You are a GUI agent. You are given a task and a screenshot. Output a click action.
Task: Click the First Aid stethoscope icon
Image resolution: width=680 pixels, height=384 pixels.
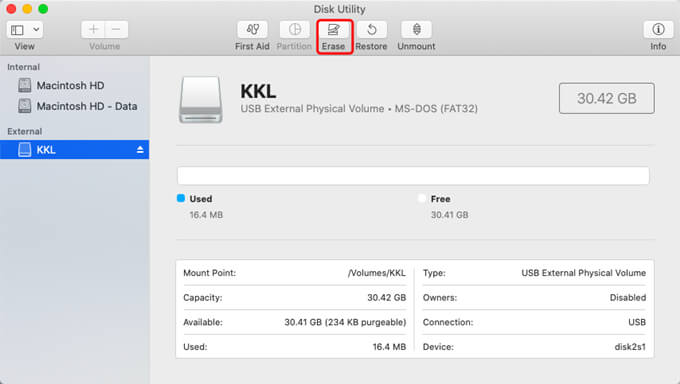coord(252,30)
